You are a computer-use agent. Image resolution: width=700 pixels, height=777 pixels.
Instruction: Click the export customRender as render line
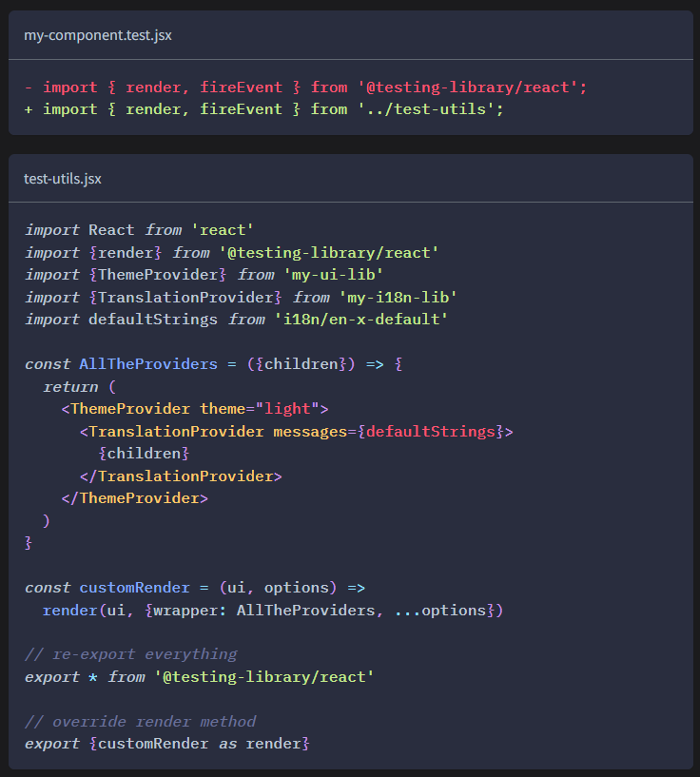(167, 743)
